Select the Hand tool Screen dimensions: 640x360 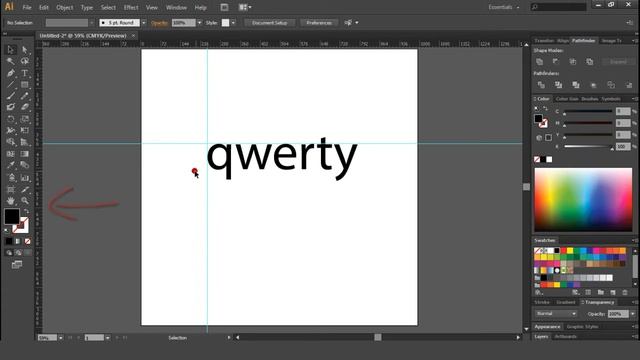pyautogui.click(x=11, y=201)
